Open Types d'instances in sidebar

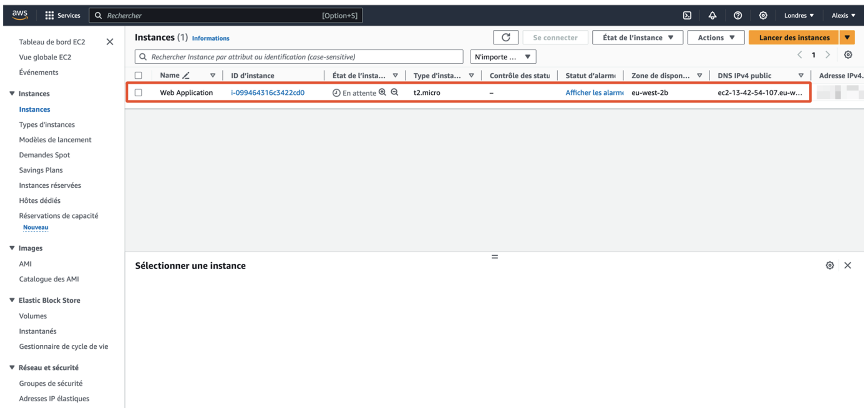coord(47,125)
